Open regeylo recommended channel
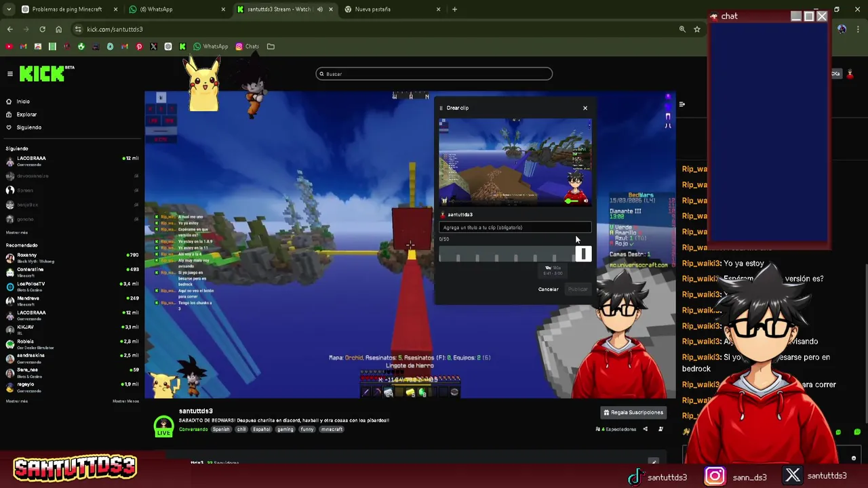The height and width of the screenshot is (488, 868). [71, 386]
